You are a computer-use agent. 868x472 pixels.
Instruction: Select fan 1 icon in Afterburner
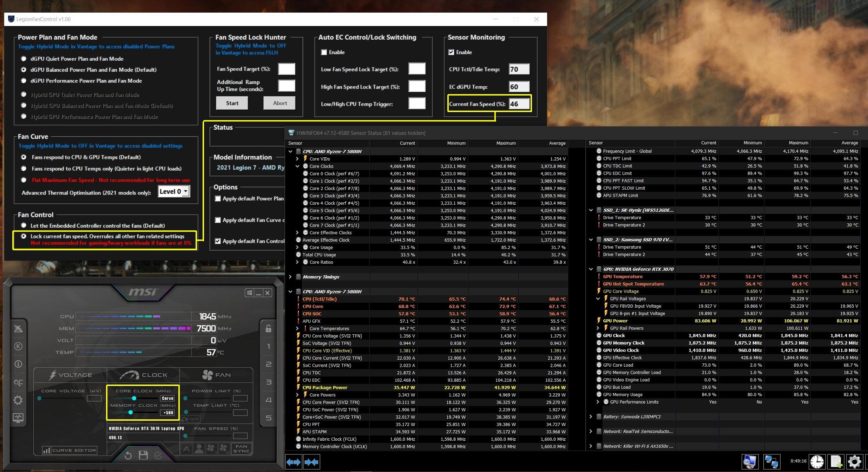coord(211,448)
